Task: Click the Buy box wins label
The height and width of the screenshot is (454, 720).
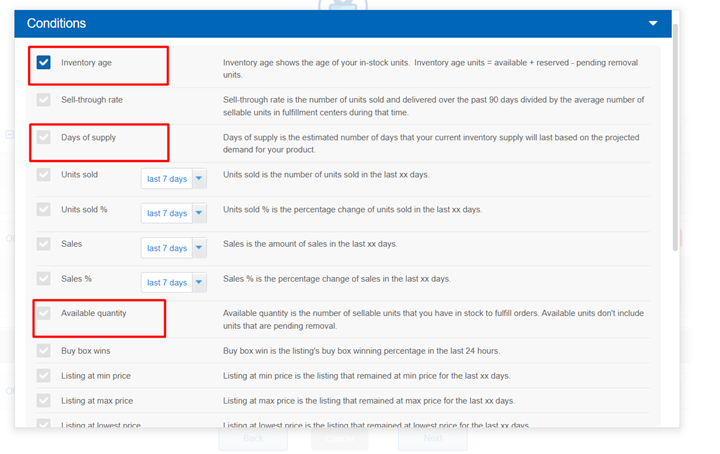Action: point(86,351)
